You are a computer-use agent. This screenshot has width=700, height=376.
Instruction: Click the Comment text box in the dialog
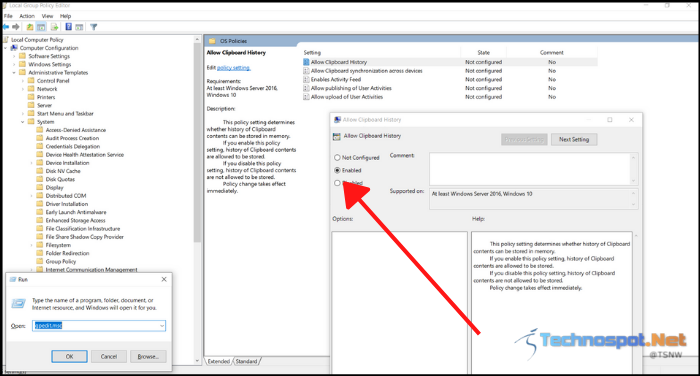533,169
